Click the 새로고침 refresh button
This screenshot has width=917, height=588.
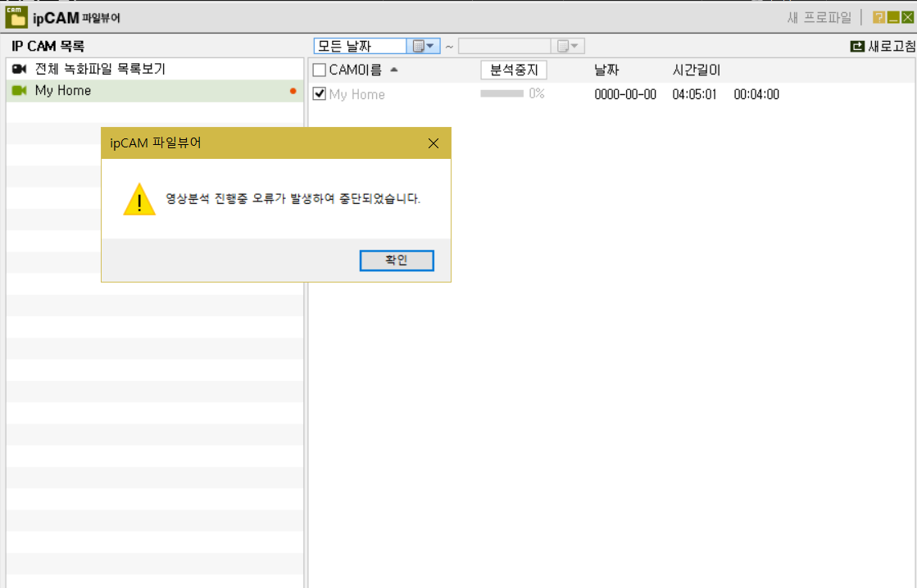tap(883, 46)
